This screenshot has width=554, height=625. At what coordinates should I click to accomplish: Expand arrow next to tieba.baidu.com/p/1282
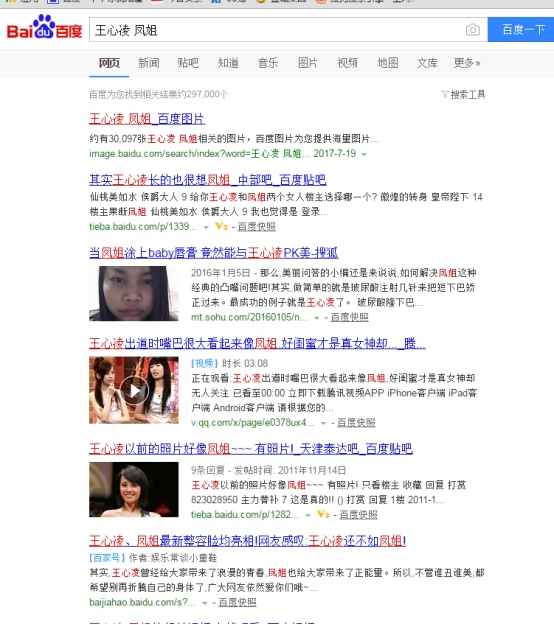(308, 515)
